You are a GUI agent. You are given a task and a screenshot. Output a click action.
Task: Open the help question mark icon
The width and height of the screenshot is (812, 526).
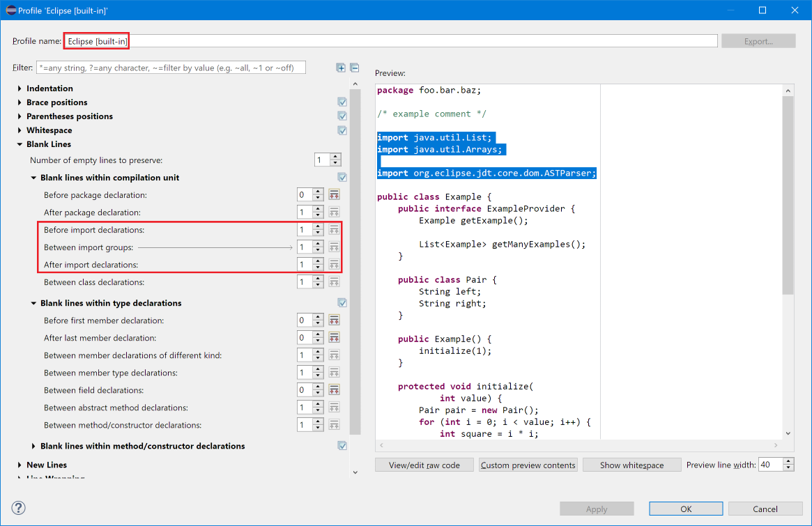pos(19,508)
